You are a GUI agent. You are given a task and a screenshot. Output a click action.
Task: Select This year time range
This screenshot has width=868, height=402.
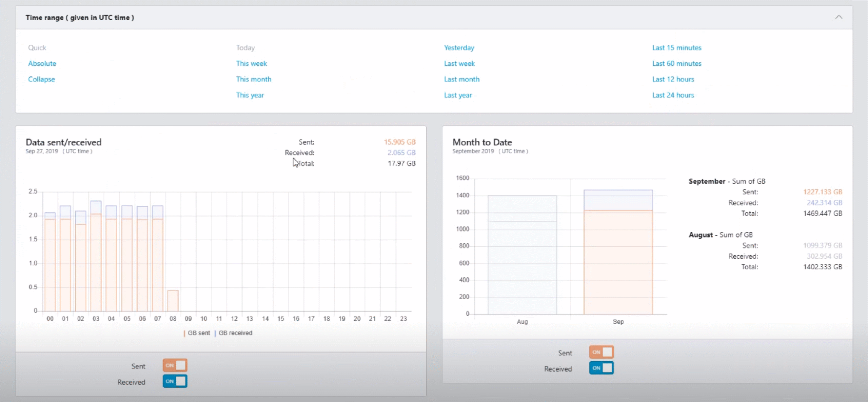[250, 95]
